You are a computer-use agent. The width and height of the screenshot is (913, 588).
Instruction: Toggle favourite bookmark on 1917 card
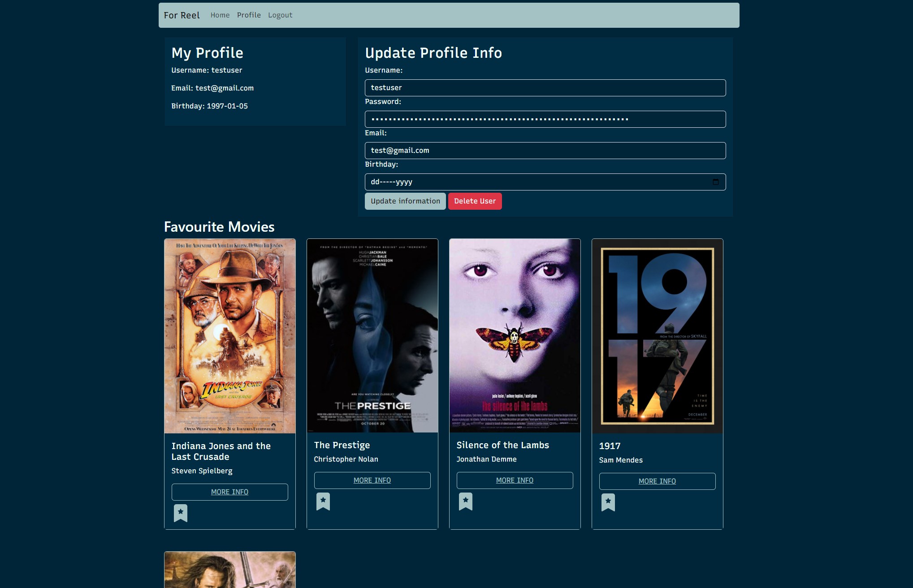coord(608,502)
